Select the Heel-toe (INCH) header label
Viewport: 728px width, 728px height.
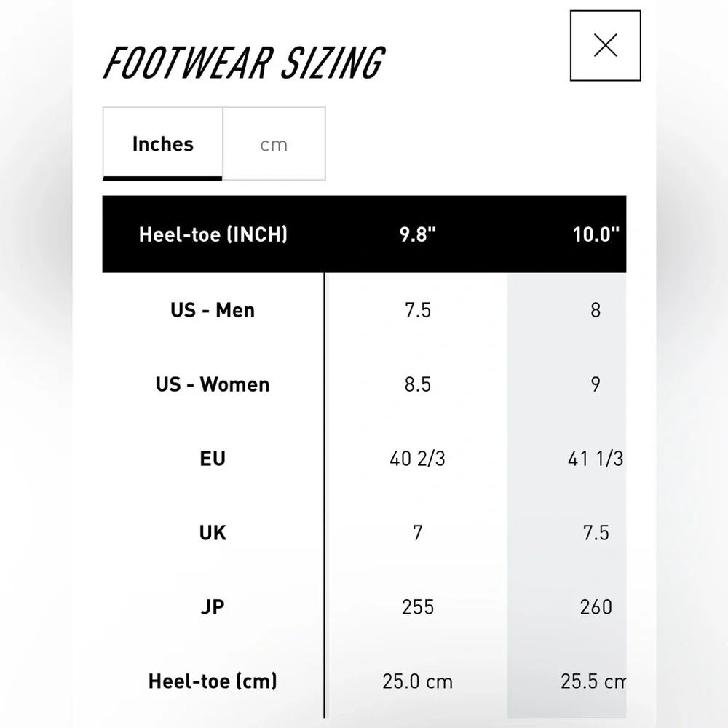pyautogui.click(x=213, y=234)
